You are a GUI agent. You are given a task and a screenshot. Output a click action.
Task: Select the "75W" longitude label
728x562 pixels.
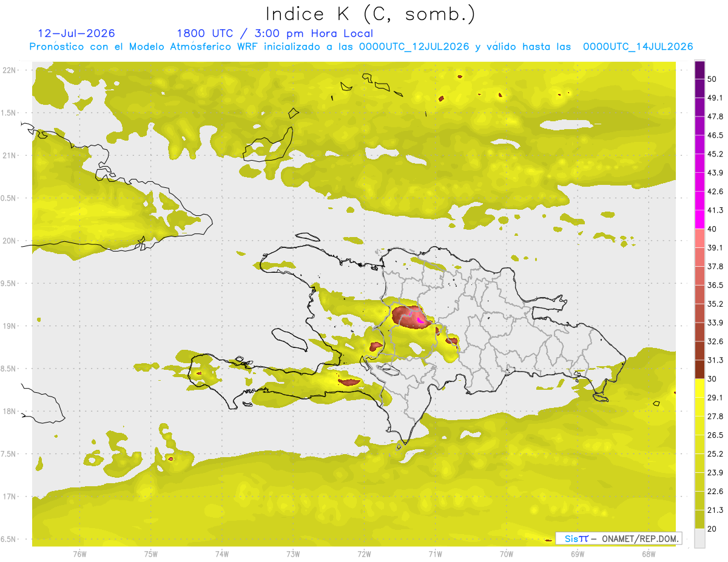tap(151, 554)
